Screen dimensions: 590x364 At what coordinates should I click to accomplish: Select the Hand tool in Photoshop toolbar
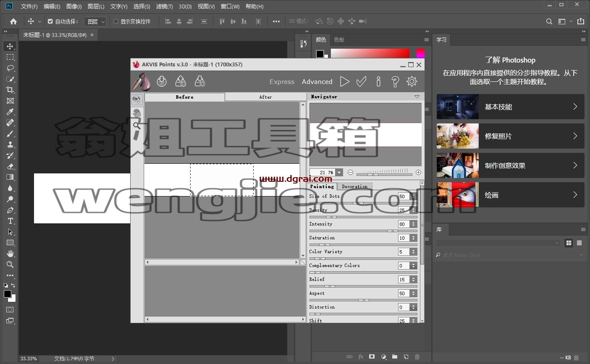point(10,254)
